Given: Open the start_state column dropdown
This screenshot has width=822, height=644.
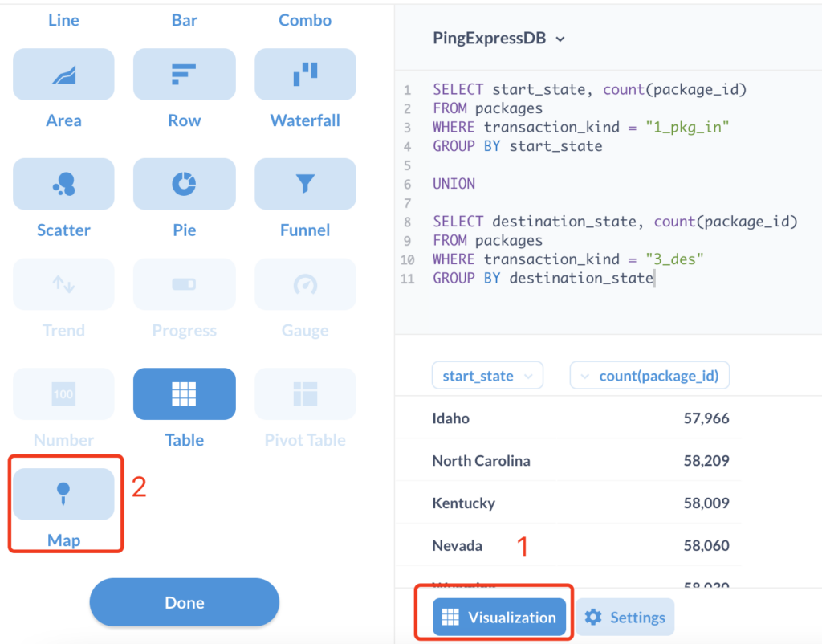Looking at the screenshot, I should click(x=487, y=375).
